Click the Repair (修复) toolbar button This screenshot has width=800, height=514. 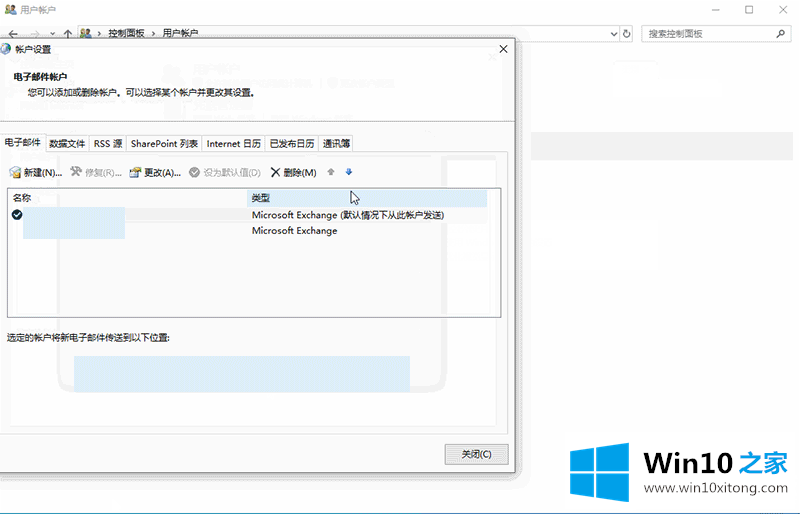click(x=96, y=173)
